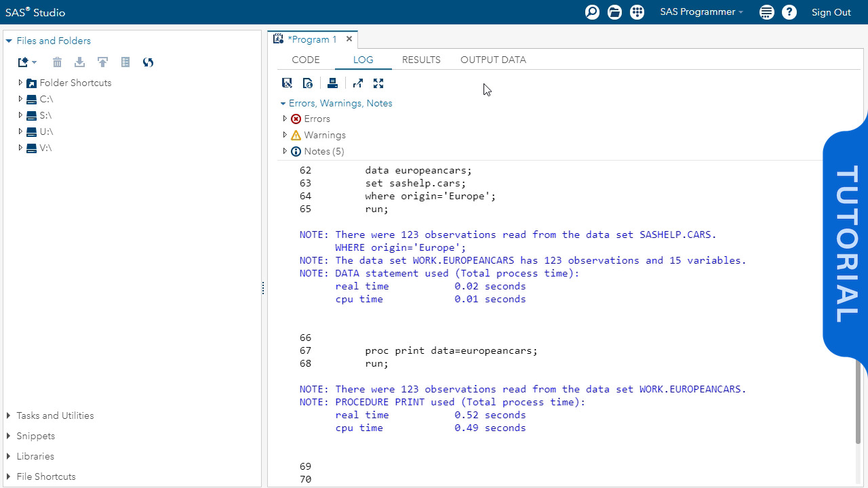Screen dimensions: 868x488
Task: Click the Save log icon in the log toolbar
Action: (287, 83)
